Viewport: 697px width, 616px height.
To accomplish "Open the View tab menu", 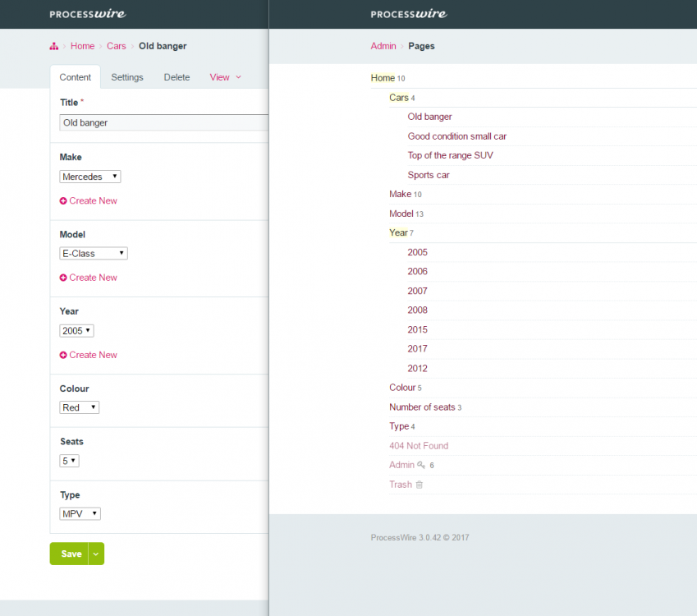I will click(225, 77).
